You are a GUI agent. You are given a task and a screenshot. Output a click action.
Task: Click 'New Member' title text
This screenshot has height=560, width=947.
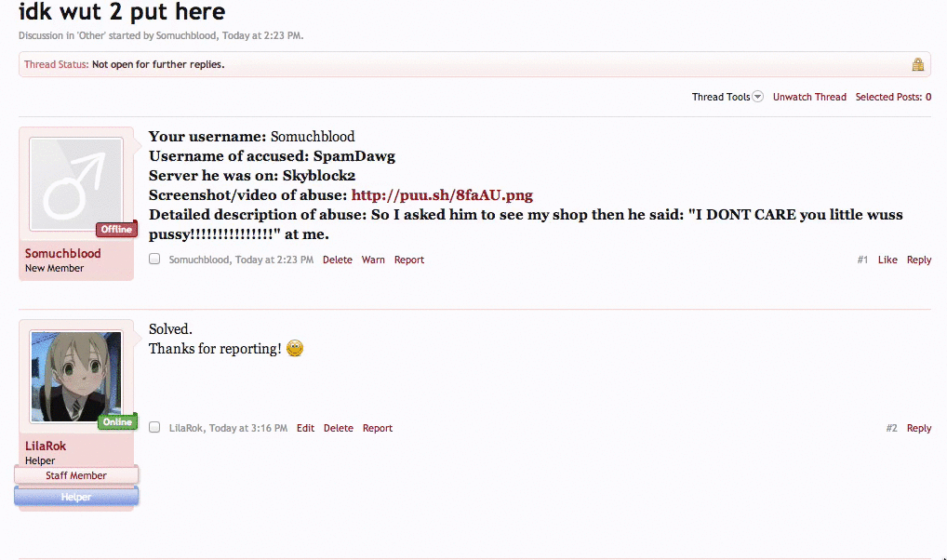pos(54,268)
